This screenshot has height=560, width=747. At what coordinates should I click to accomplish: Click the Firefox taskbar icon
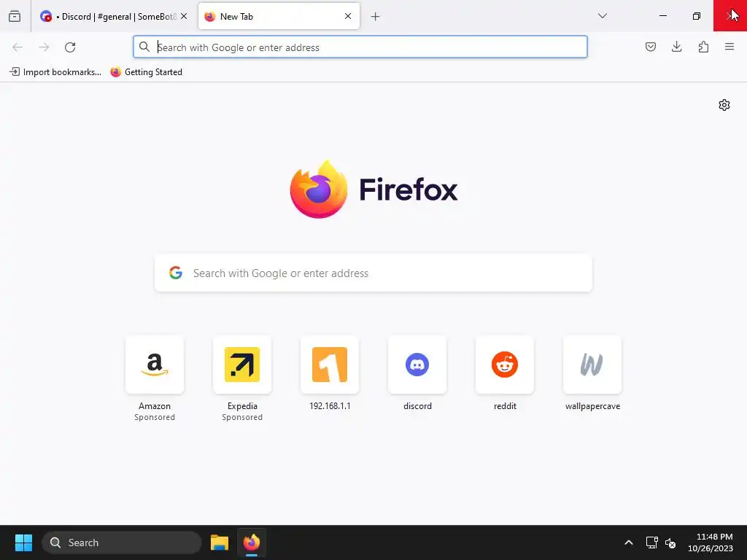[252, 542]
